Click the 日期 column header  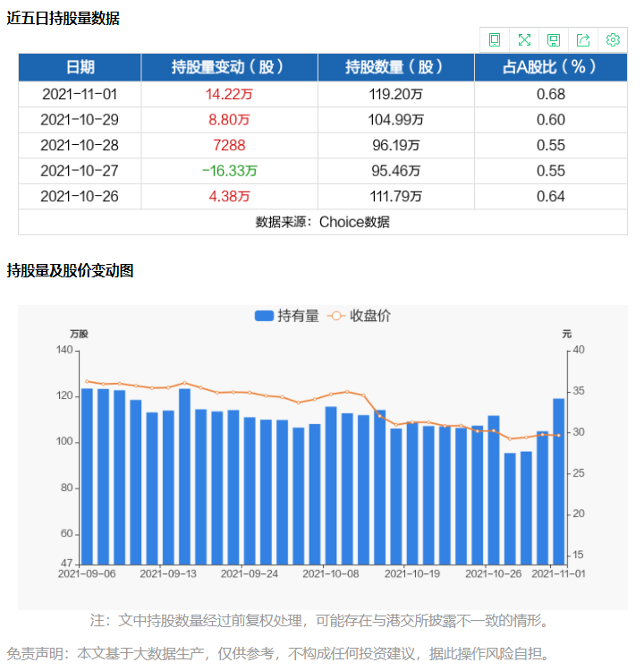pos(80,67)
